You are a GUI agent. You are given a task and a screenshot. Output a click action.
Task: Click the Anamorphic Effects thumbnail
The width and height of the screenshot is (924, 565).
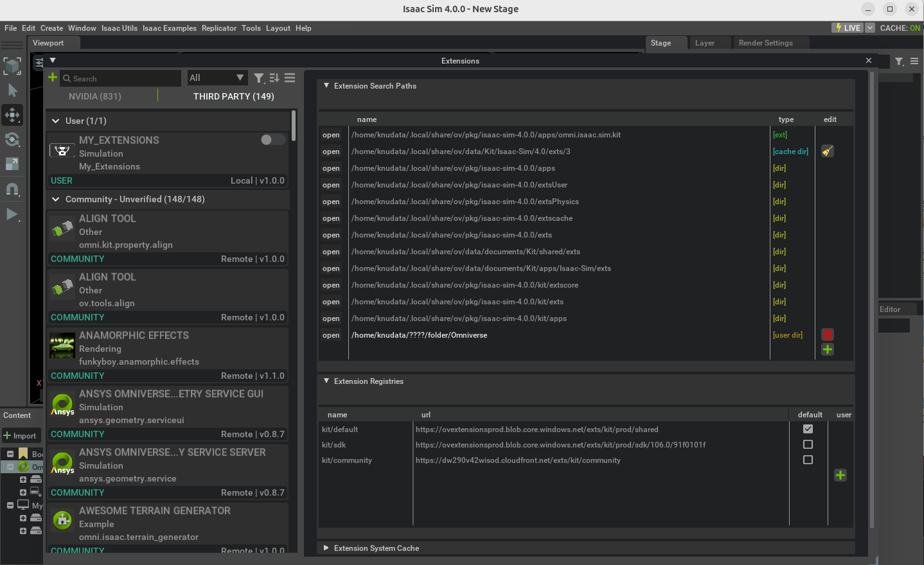62,347
